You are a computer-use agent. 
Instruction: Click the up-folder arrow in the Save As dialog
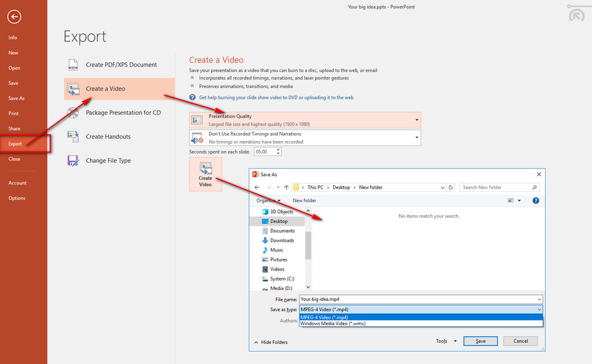286,187
